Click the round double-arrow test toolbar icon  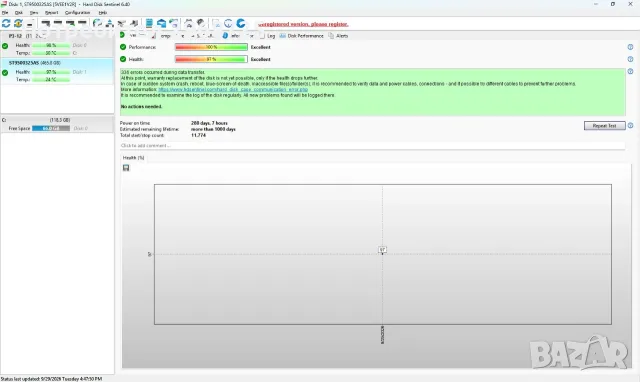(97, 23)
